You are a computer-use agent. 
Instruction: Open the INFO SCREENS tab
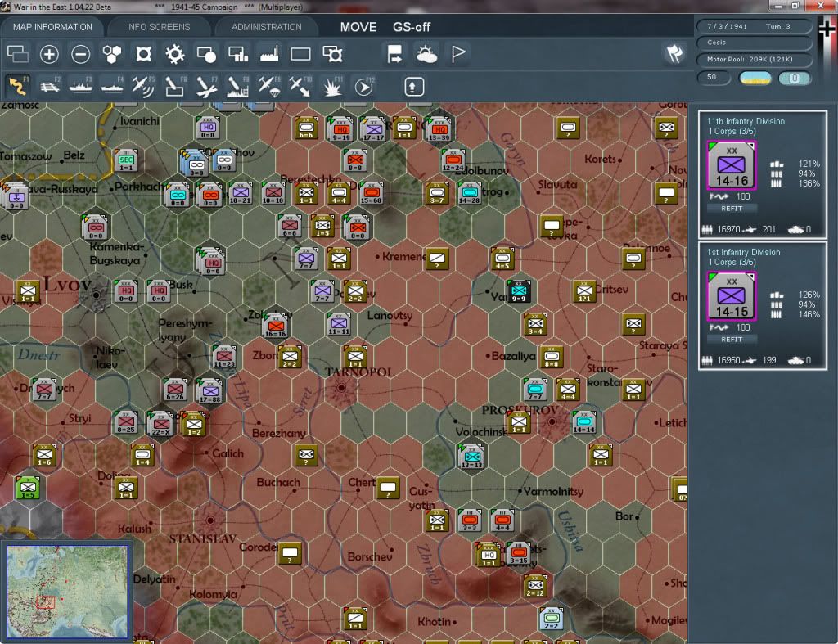click(x=158, y=27)
